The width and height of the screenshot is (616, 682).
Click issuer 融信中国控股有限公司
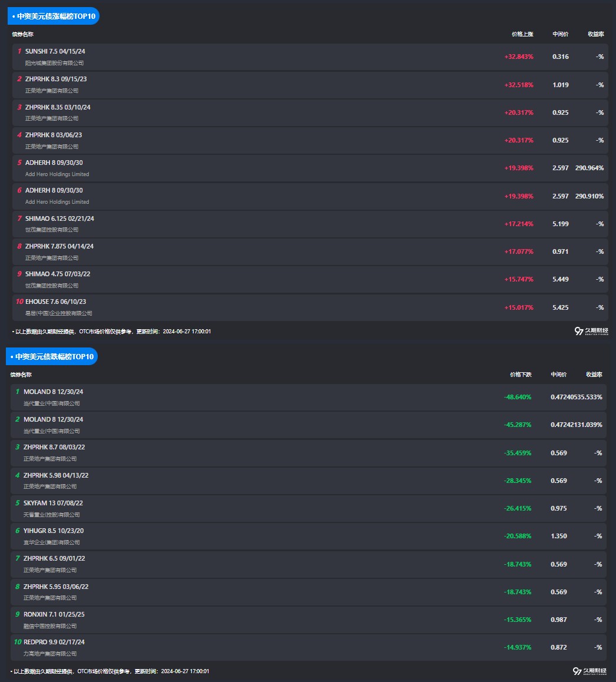coord(50,626)
